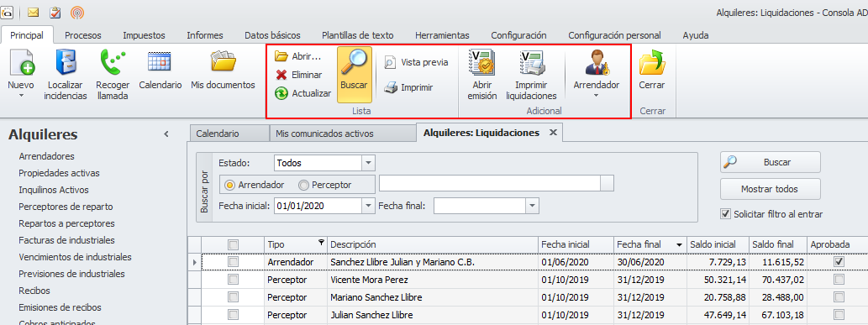The height and width of the screenshot is (325, 868).
Task: Click Abrir in the Lista group
Action: pyautogui.click(x=297, y=56)
